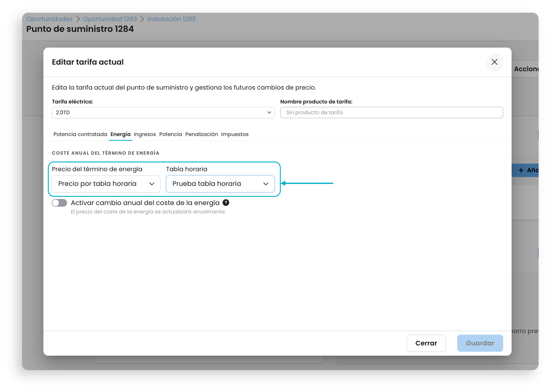551x392 pixels.
Task: Switch to the Potencia contratada tab
Action: tap(80, 134)
